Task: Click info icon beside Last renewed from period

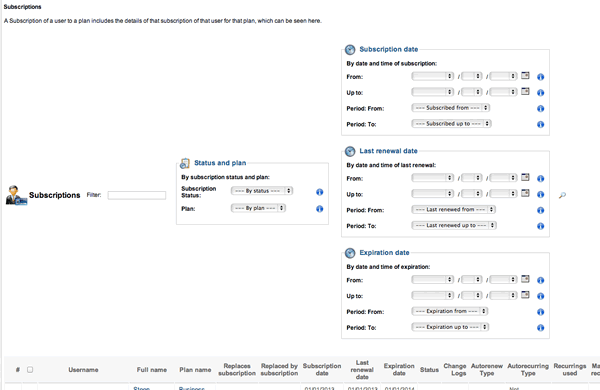Action: click(540, 210)
